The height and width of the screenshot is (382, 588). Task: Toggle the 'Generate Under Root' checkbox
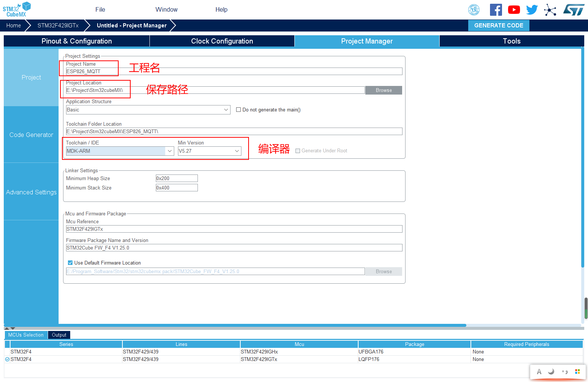coord(298,151)
